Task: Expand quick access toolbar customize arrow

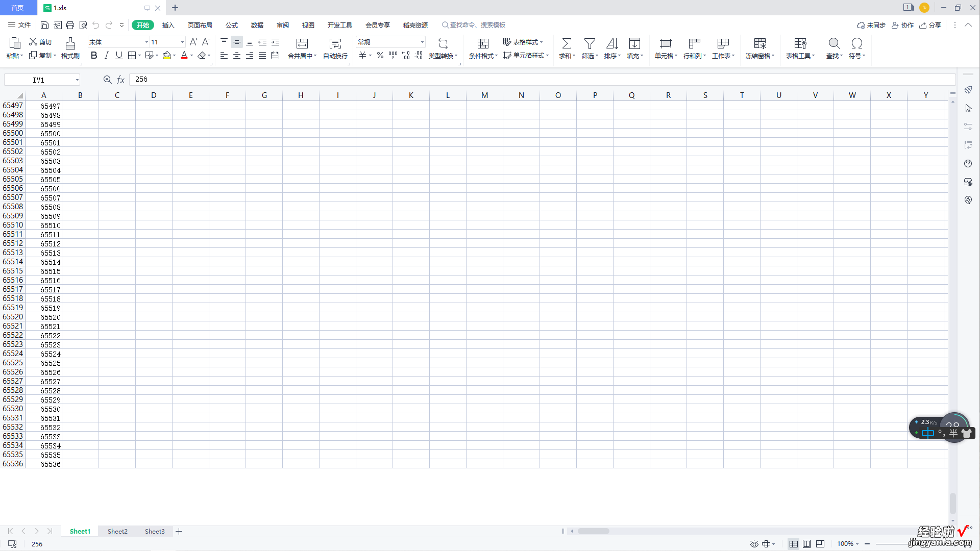Action: point(121,25)
